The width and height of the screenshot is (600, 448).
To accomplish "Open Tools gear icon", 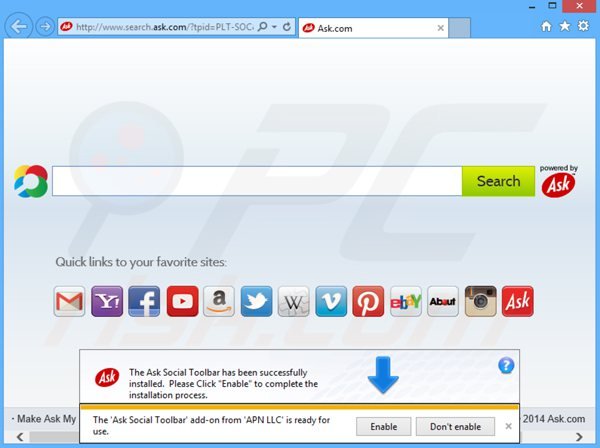I will [583, 26].
